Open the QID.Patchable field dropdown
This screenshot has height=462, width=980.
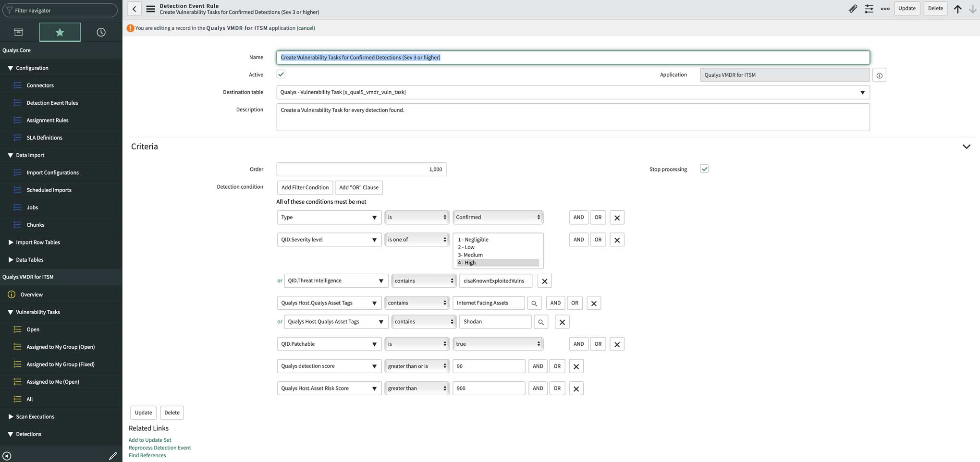[x=329, y=344]
